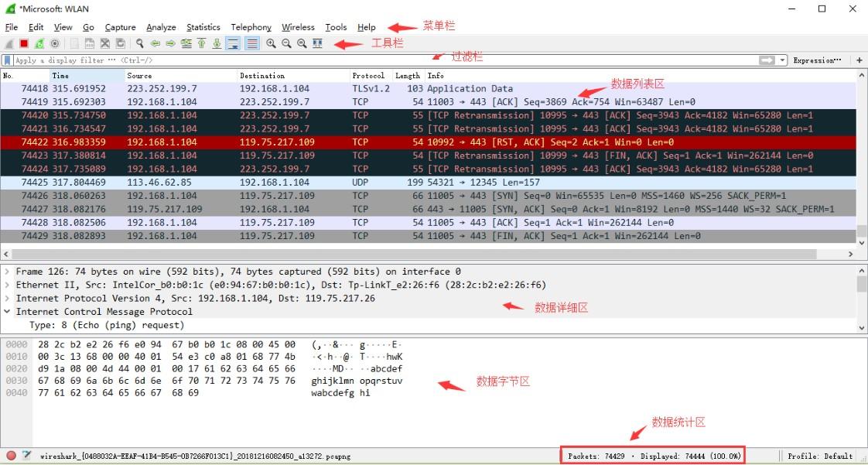Apply display filter arrow button

click(x=767, y=60)
